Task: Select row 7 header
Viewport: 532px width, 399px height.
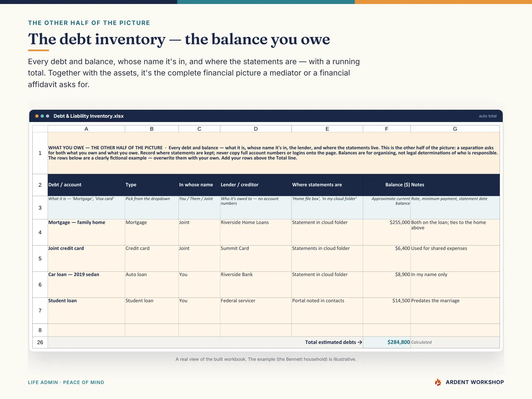Action: coord(40,311)
